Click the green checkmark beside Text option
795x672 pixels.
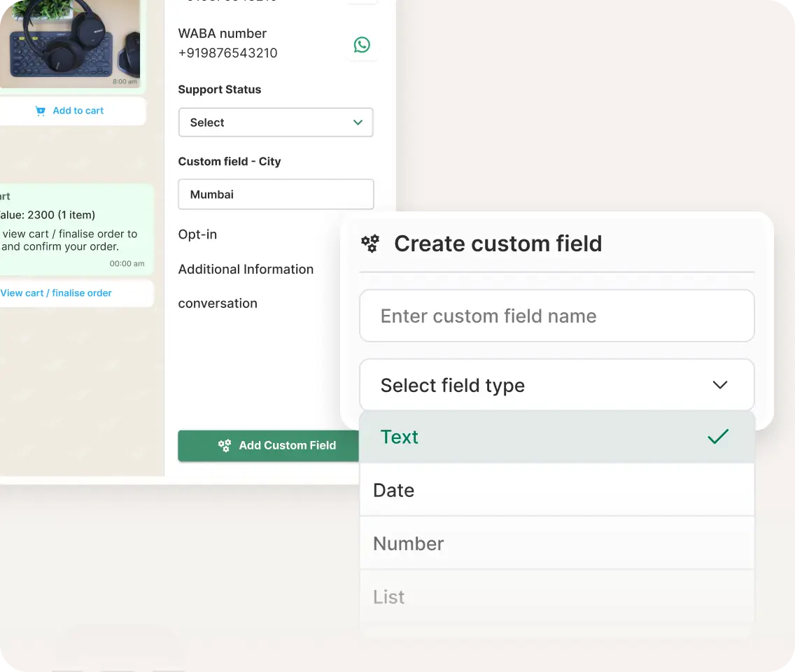pyautogui.click(x=718, y=437)
